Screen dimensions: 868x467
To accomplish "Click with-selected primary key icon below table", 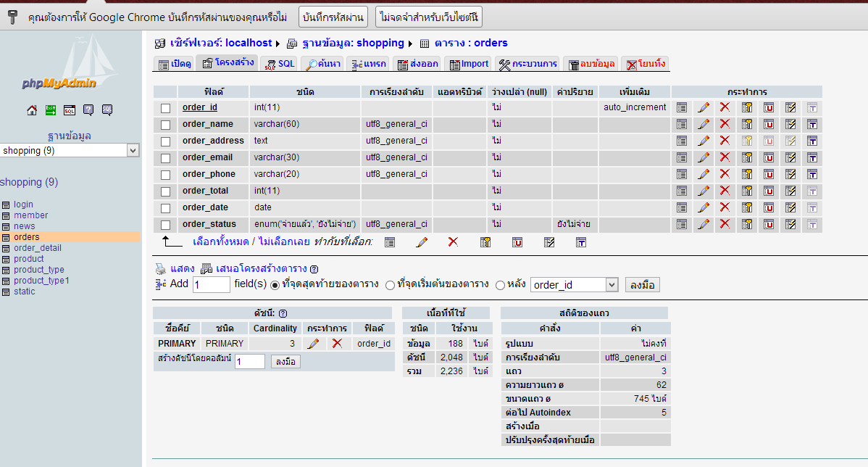I will tap(485, 242).
